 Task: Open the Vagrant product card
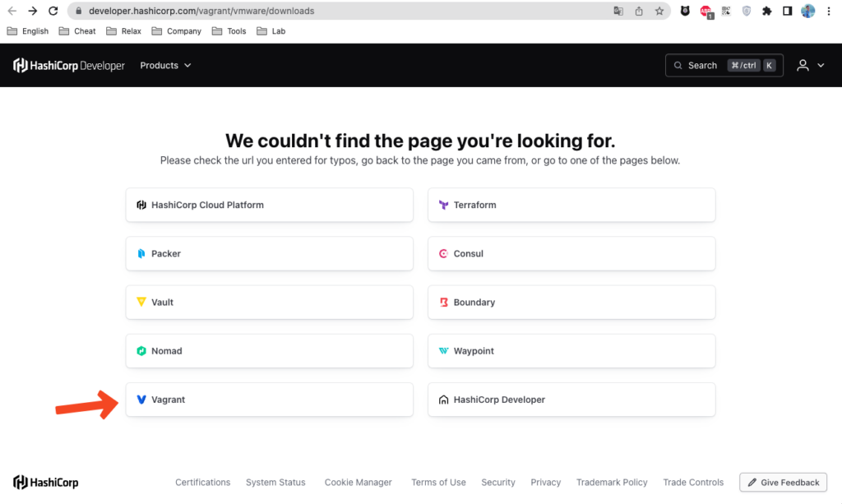coord(270,400)
